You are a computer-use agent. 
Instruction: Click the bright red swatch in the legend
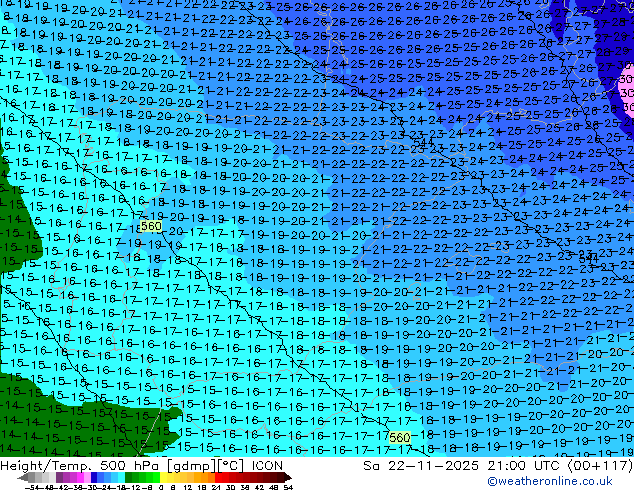click(218, 478)
